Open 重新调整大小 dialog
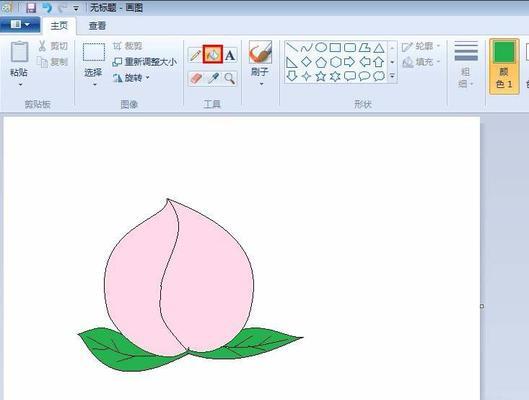Viewport: 529px width, 400px height. click(144, 62)
